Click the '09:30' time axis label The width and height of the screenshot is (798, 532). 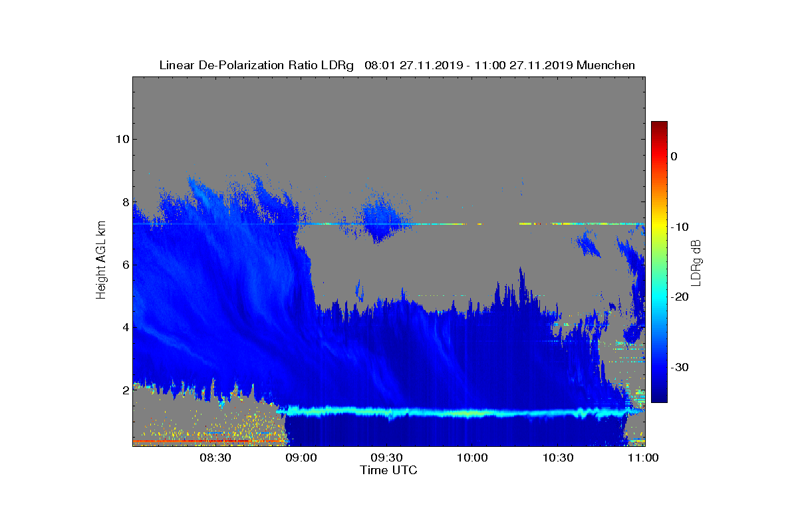[387, 458]
